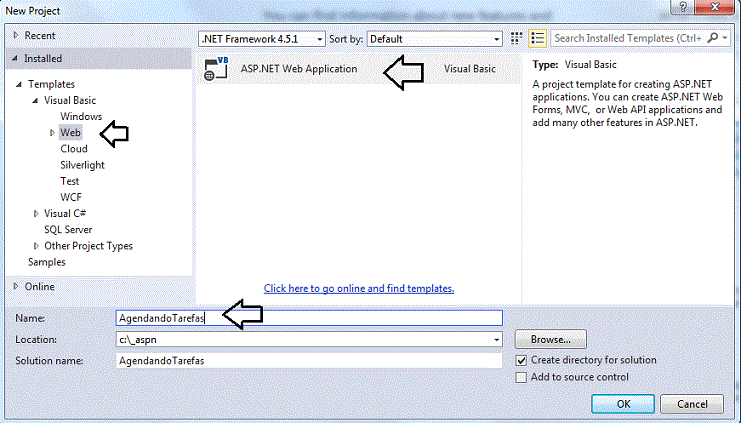Viewport: 741px width, 423px height.
Task: Expand the Visual C# tree node
Action: tap(36, 214)
